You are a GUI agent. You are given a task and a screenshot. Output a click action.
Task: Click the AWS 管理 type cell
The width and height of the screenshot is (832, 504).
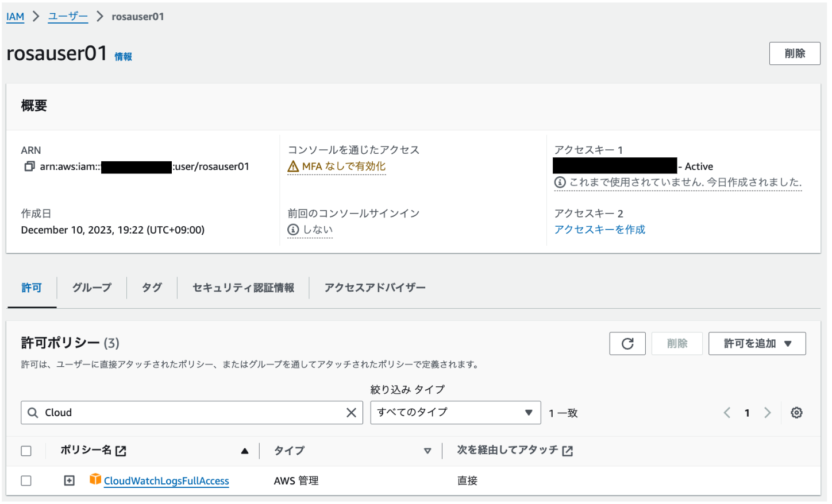coord(296,481)
